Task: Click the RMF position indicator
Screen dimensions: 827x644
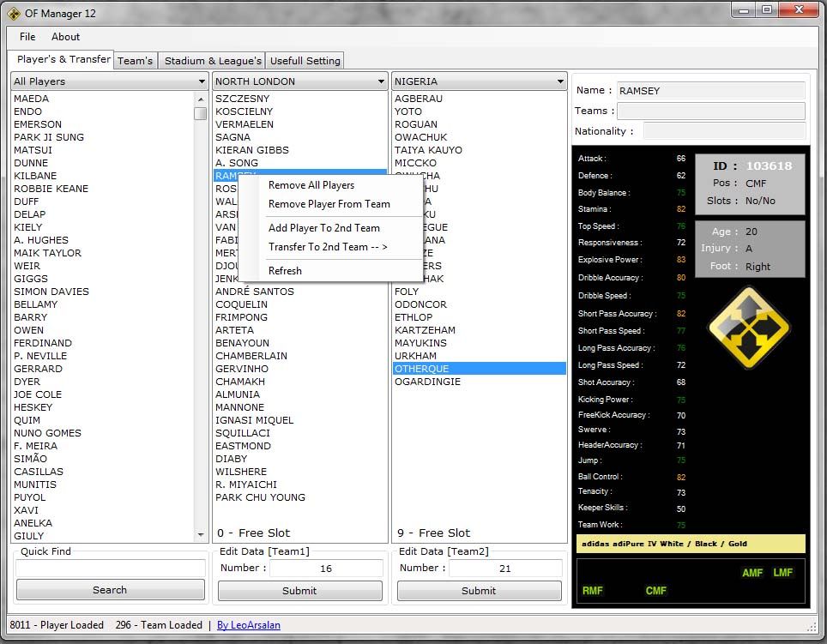Action: click(x=592, y=591)
